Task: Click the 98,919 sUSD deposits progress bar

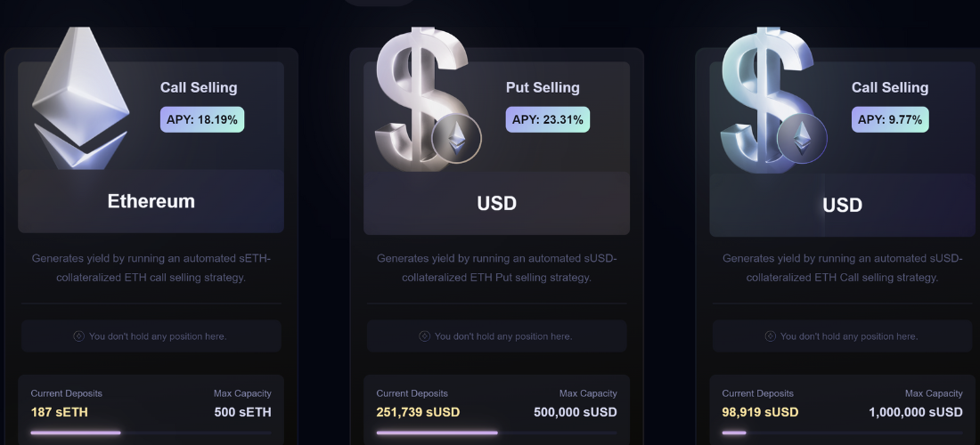Action: tap(842, 433)
